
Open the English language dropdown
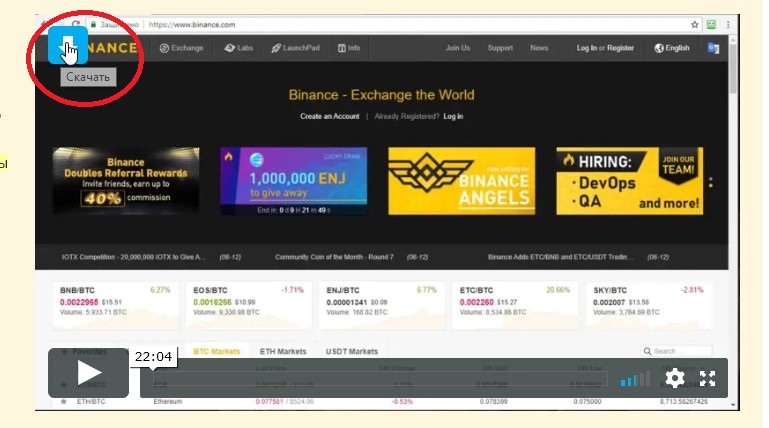tap(672, 48)
